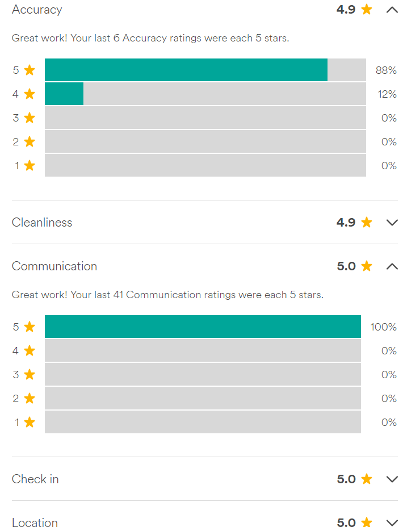
Task: Click the star beside Communication 5.0 rating
Action: tap(367, 266)
